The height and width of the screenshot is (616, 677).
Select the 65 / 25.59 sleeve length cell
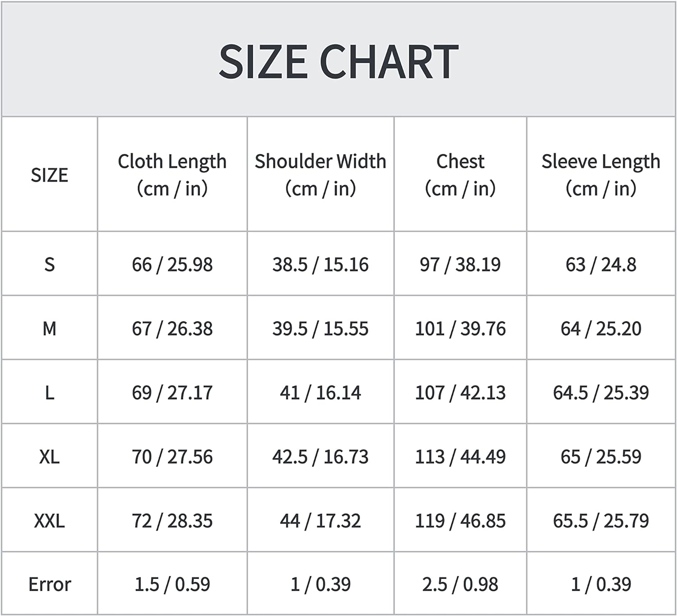pos(601,457)
